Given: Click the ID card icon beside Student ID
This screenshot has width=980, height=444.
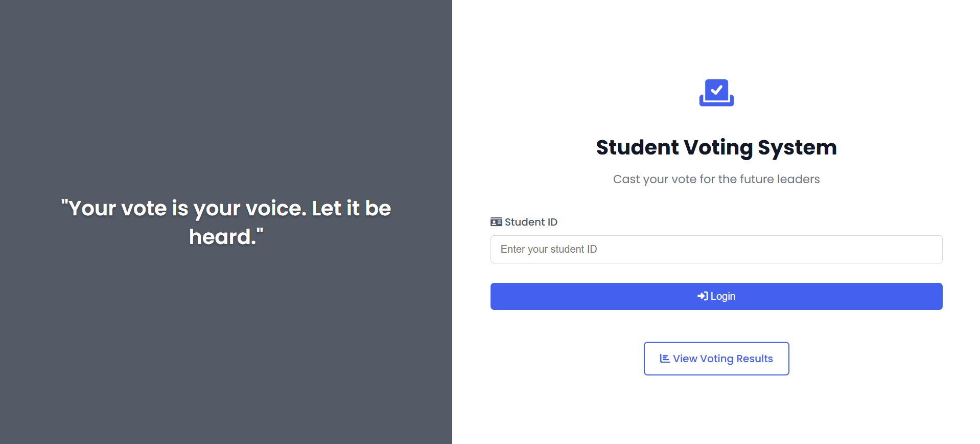Looking at the screenshot, I should (496, 222).
